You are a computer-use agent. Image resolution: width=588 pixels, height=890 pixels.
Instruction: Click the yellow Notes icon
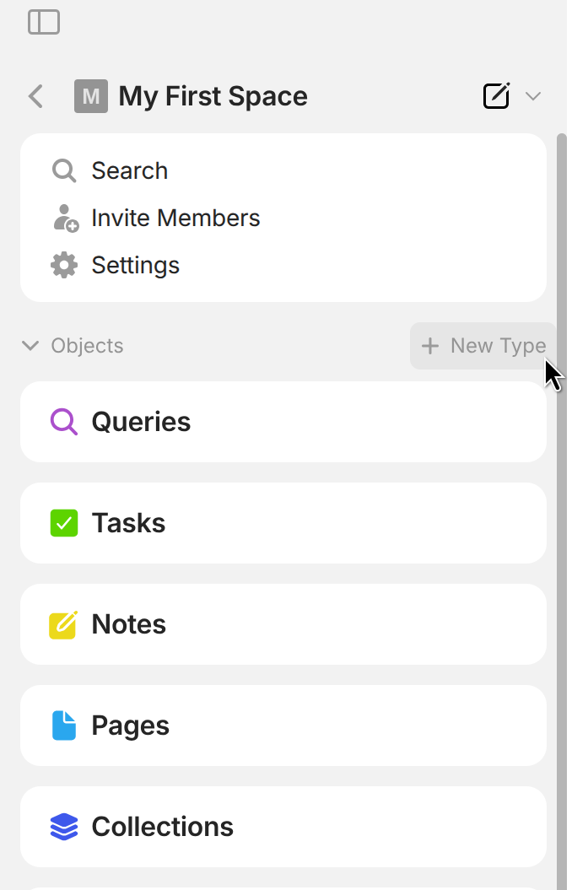[64, 624]
